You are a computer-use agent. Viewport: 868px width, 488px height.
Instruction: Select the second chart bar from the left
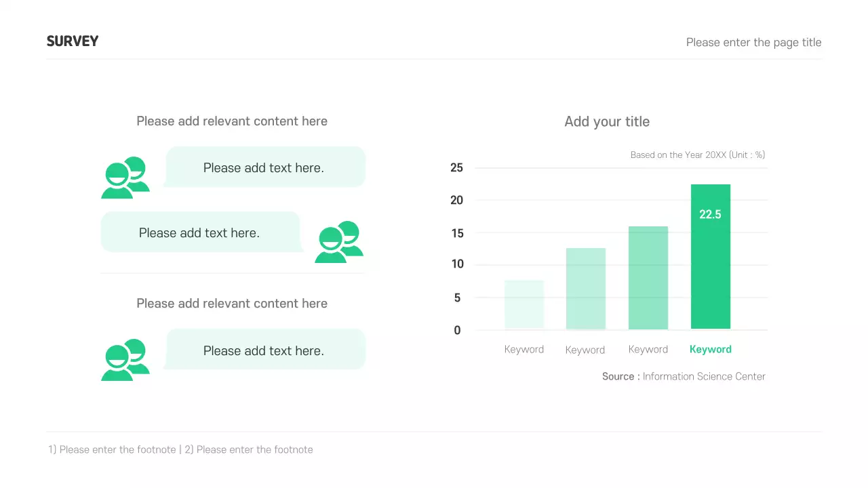coord(586,289)
